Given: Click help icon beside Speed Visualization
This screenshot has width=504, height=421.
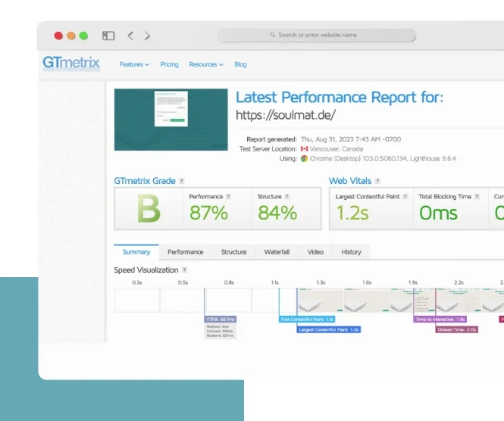Looking at the screenshot, I should [x=184, y=270].
